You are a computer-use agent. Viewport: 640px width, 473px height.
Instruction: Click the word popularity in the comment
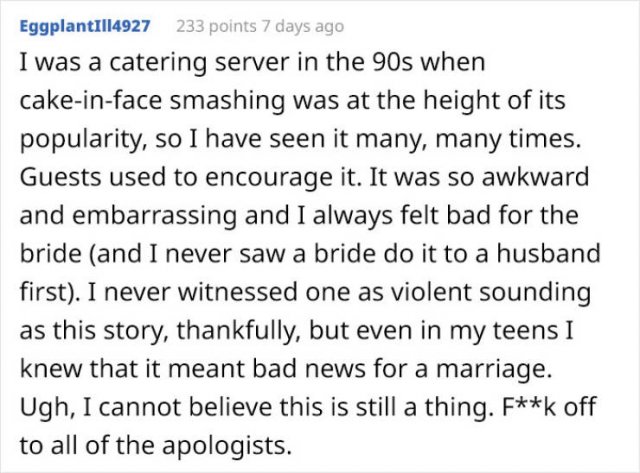(80, 140)
